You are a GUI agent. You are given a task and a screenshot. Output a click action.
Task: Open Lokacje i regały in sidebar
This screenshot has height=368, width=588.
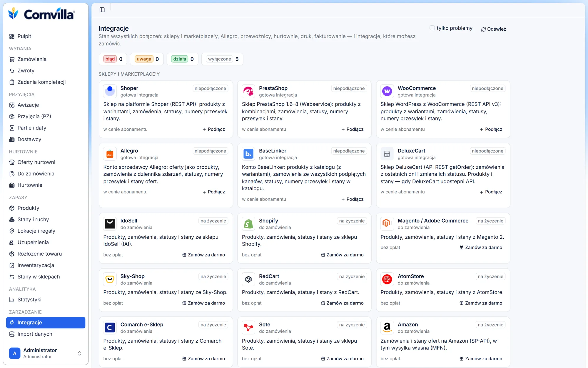[x=46, y=231]
